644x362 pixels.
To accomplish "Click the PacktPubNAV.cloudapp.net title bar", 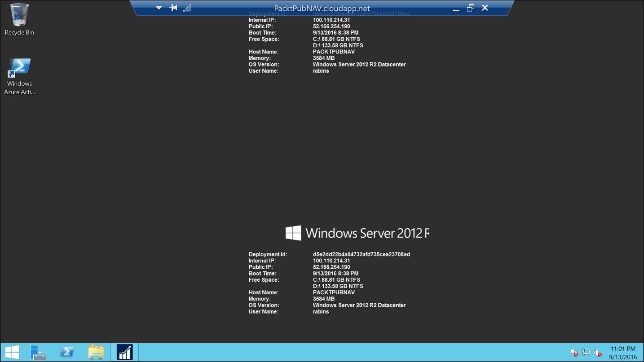I will pos(322,8).
